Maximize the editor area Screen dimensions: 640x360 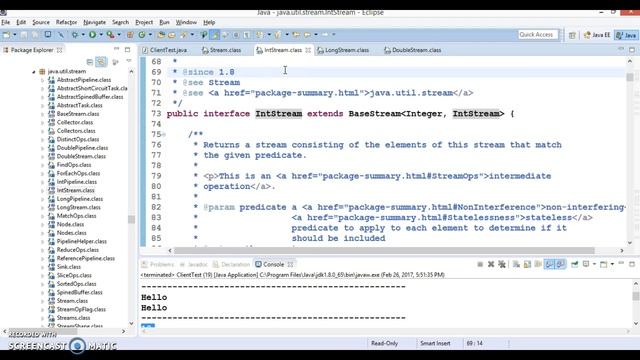tap(632, 50)
